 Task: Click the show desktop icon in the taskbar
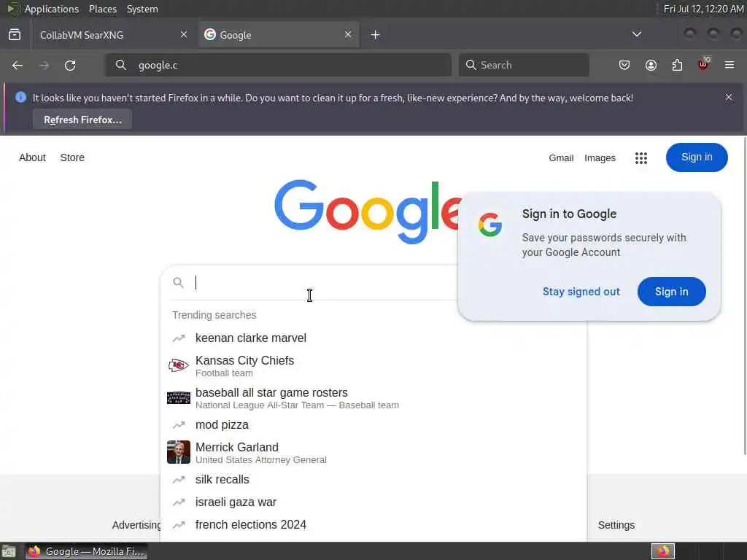click(9, 552)
